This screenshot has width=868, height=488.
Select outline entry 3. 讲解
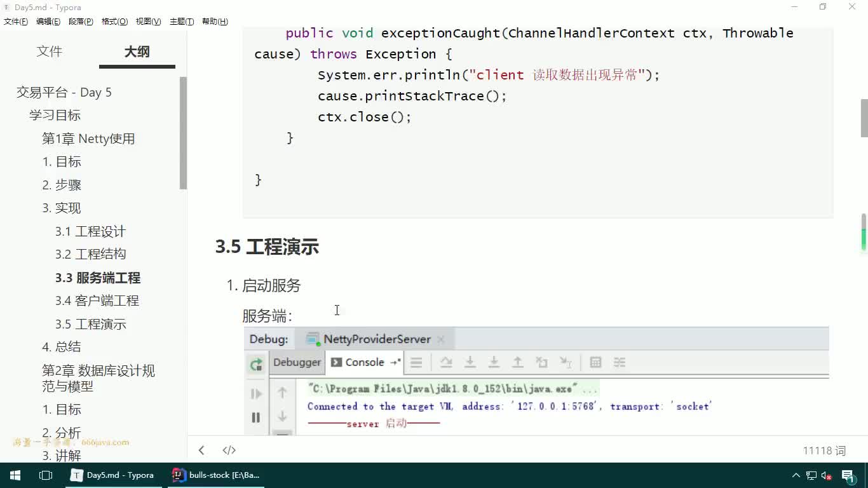[x=62, y=456]
